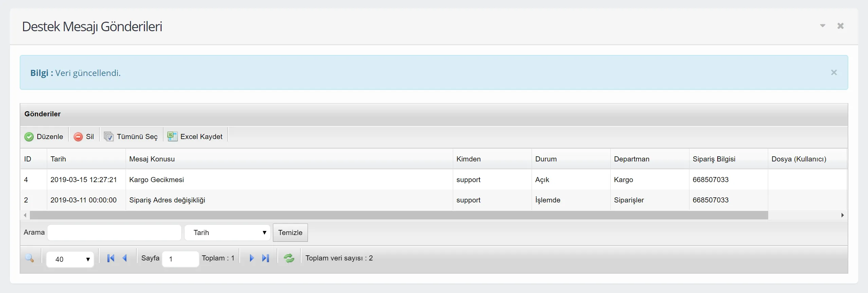
Task: Jump to the last page
Action: tap(265, 258)
